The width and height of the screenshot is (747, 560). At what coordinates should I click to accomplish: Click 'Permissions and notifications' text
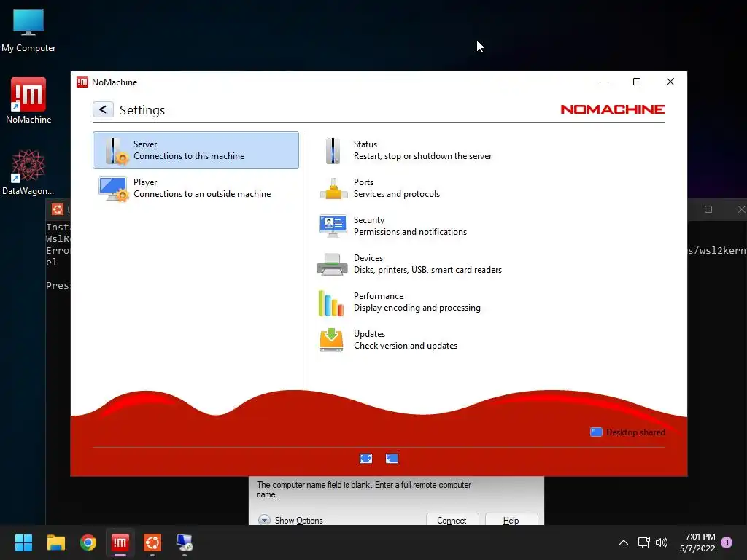[x=410, y=232]
